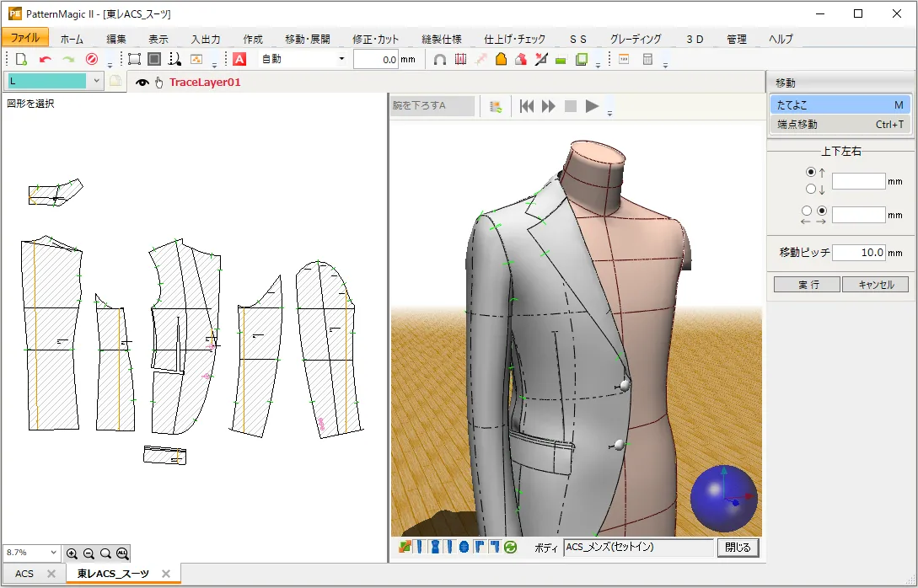918x588 pixels.
Task: Click the zoom in magnifier icon
Action: click(72, 553)
